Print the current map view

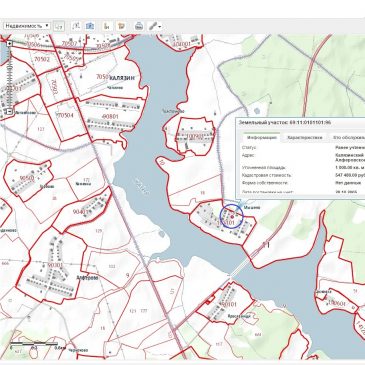pyautogui.click(x=139, y=26)
